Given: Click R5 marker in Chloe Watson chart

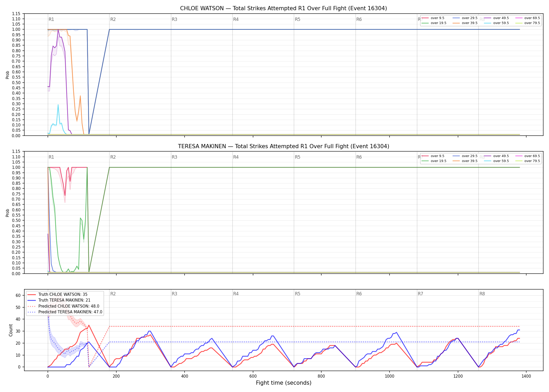Looking at the screenshot, I should pos(298,19).
